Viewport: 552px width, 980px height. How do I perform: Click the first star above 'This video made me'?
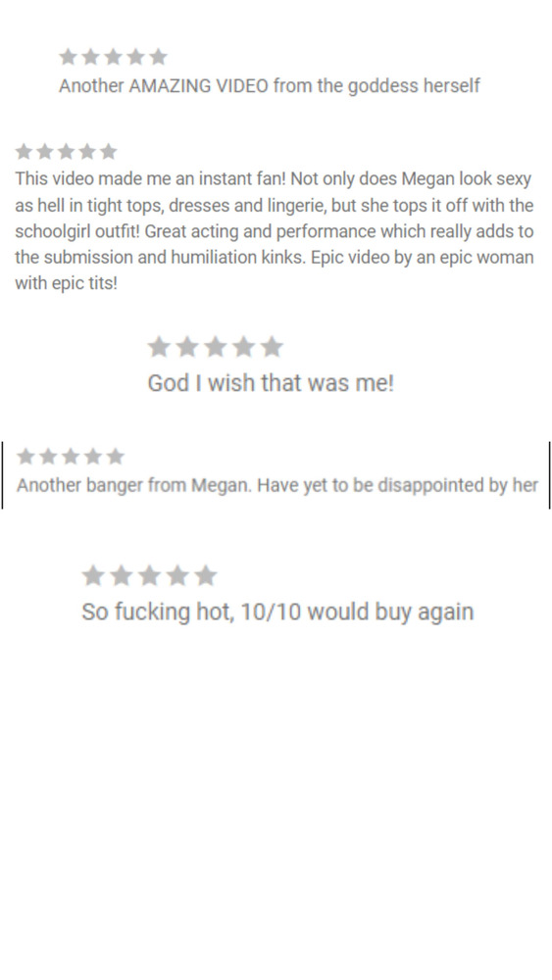(x=24, y=151)
